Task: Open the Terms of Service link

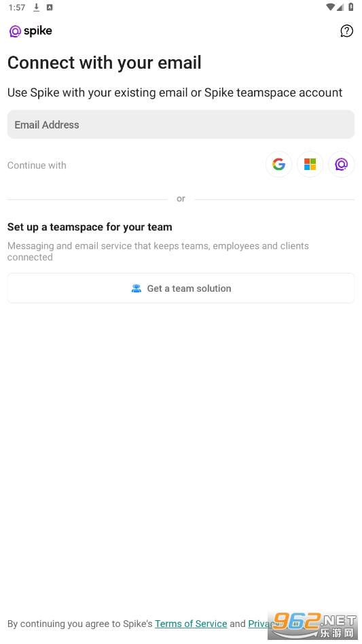Action: click(x=191, y=624)
